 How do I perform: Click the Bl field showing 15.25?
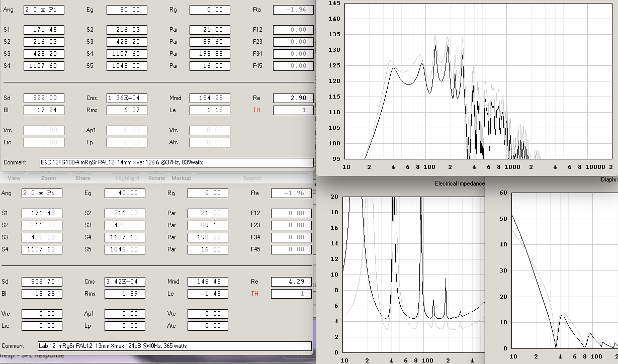pyautogui.click(x=42, y=294)
